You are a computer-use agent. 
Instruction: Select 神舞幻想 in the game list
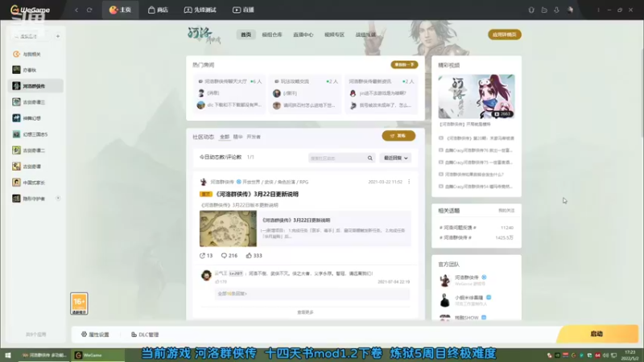(x=35, y=118)
